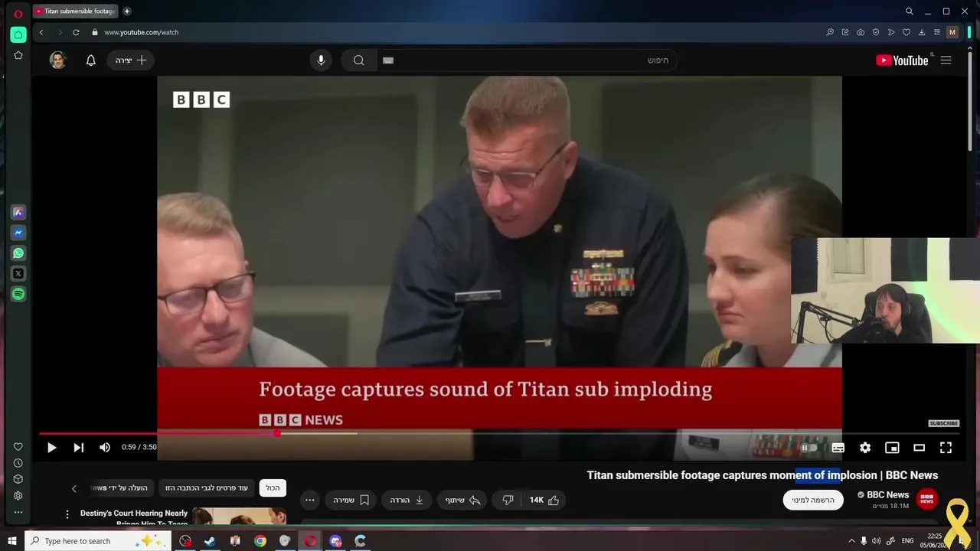
Task: Play the BBC video
Action: (51, 448)
